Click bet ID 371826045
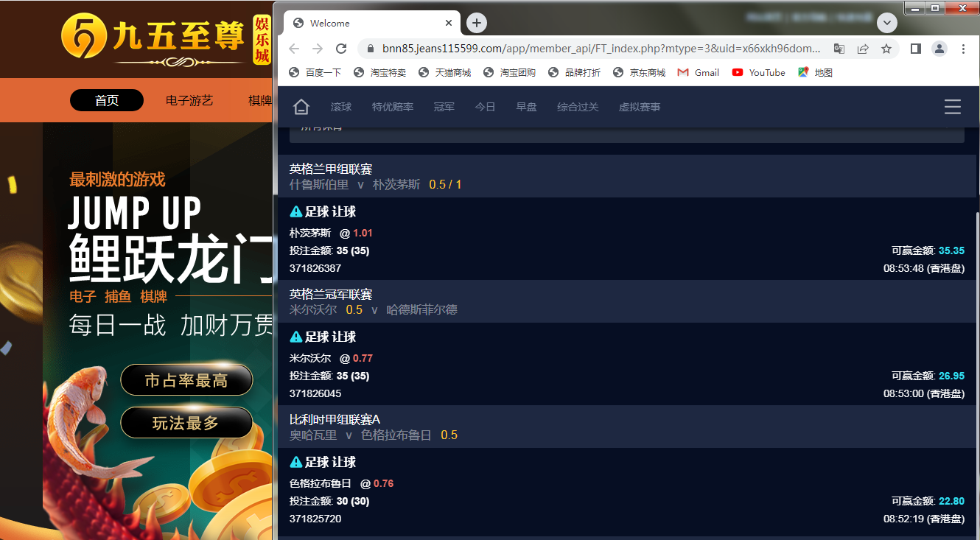The image size is (980, 540). pos(315,393)
